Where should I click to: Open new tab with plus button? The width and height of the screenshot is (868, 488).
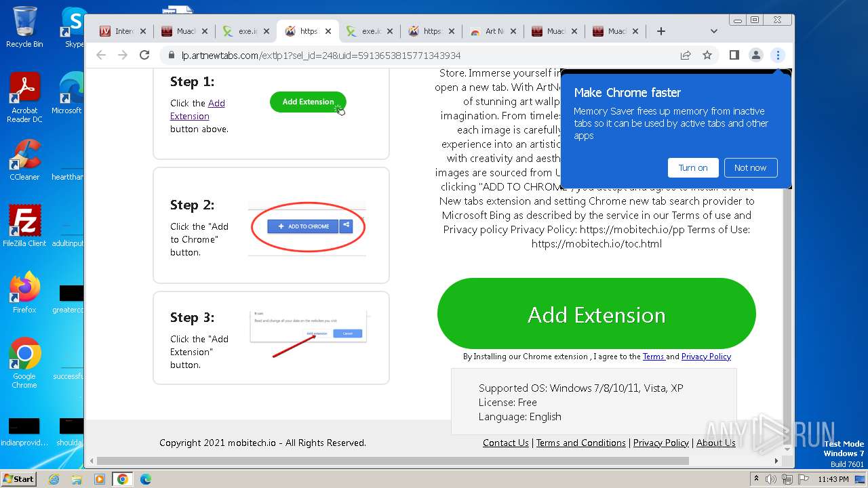[661, 31]
